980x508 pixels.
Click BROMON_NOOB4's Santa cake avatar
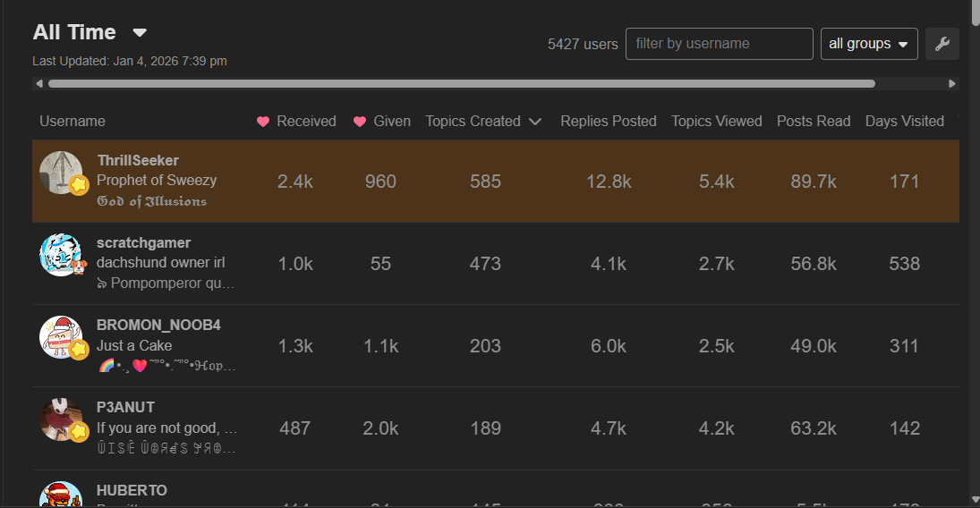(x=61, y=337)
